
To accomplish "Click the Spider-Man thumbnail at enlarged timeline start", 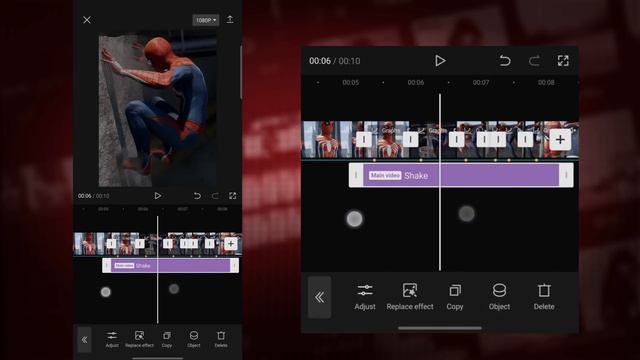I will 327,140.
